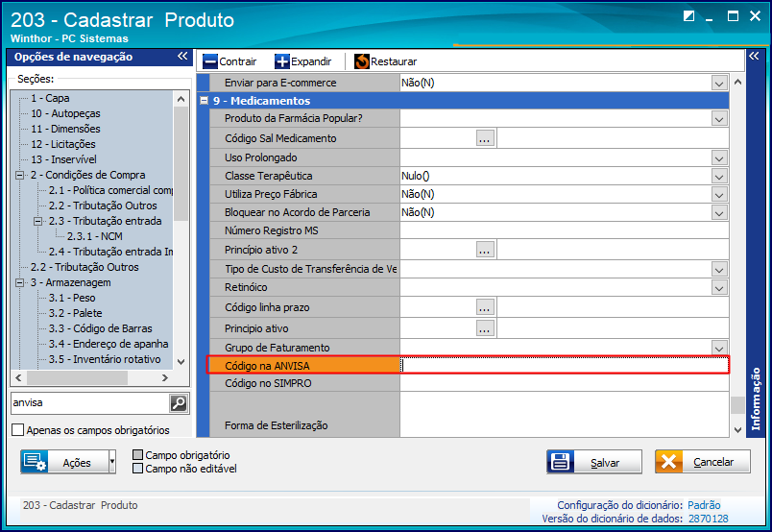Click the window theme toggle icon in title bar
772x532 pixels.
[x=688, y=16]
